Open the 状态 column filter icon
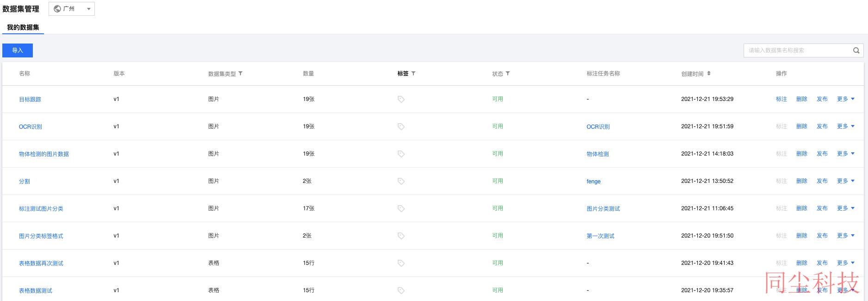868x301 pixels. click(508, 74)
